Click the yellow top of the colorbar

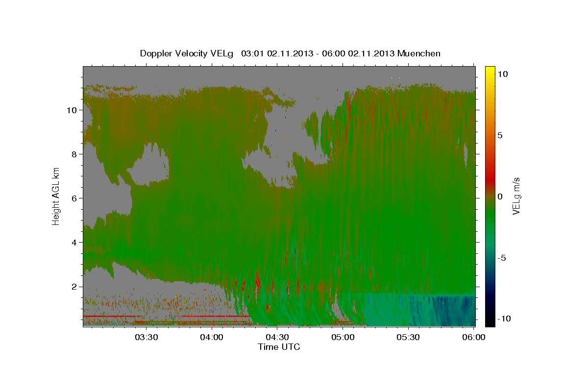490,70
